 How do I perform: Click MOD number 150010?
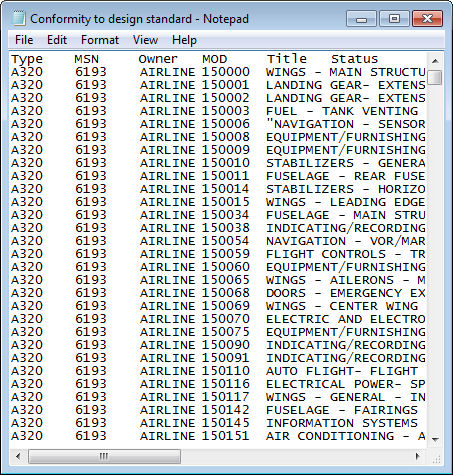coord(226,163)
